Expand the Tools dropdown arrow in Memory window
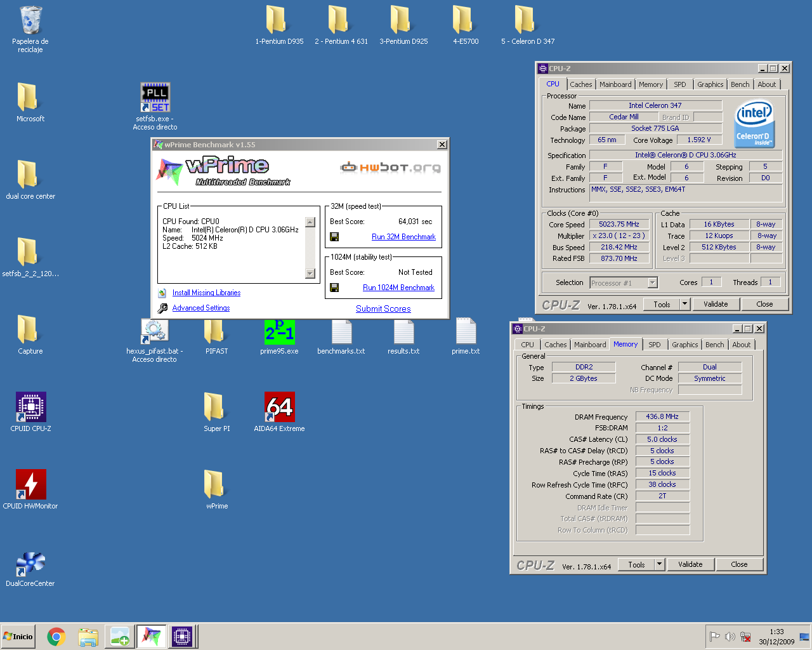The image size is (812, 650). tap(660, 564)
